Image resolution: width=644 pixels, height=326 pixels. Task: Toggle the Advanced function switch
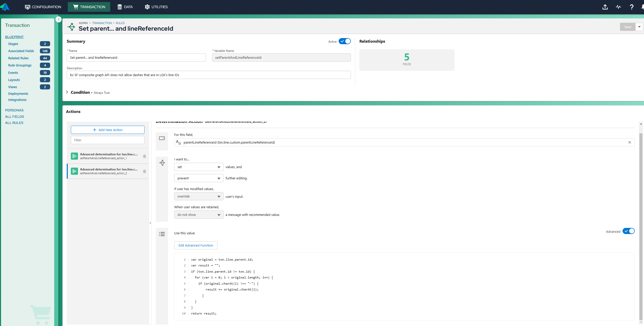coord(629,231)
